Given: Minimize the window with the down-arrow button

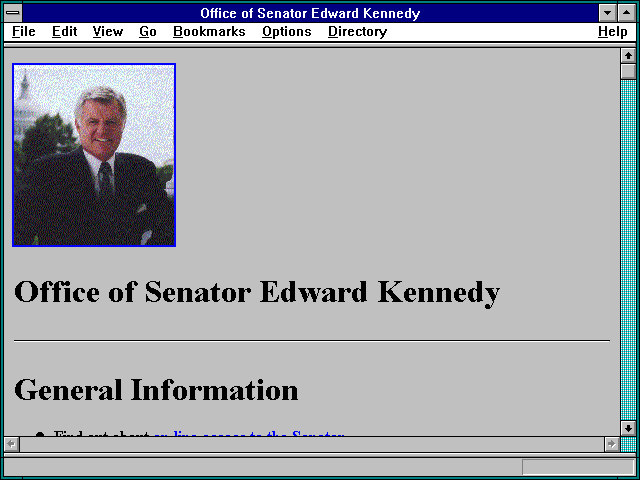Looking at the screenshot, I should click(607, 13).
